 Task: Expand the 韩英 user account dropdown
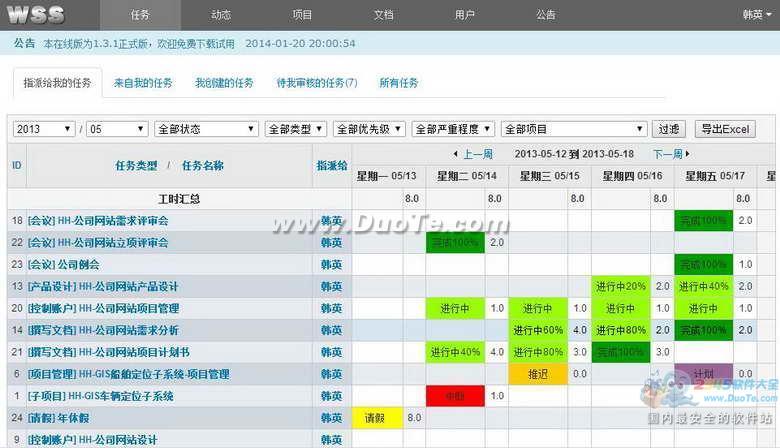pyautogui.click(x=757, y=15)
